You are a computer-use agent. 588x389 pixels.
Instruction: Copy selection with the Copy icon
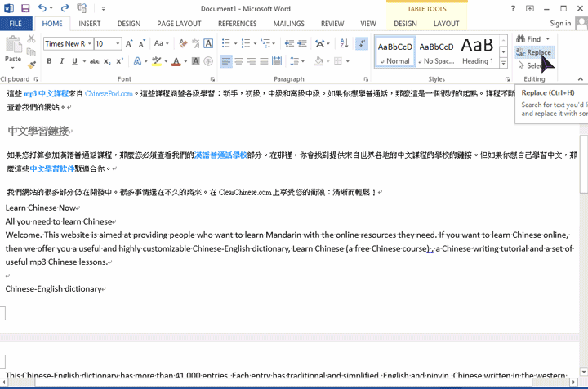[x=31, y=51]
